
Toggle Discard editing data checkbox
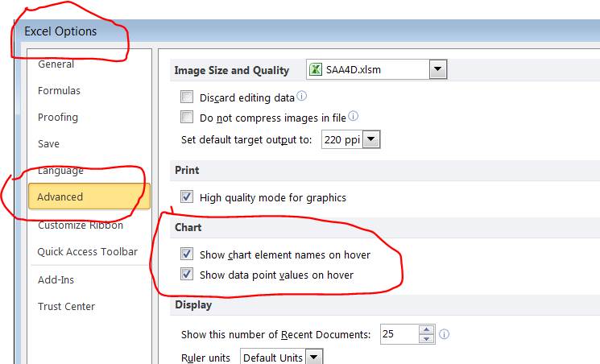click(187, 97)
